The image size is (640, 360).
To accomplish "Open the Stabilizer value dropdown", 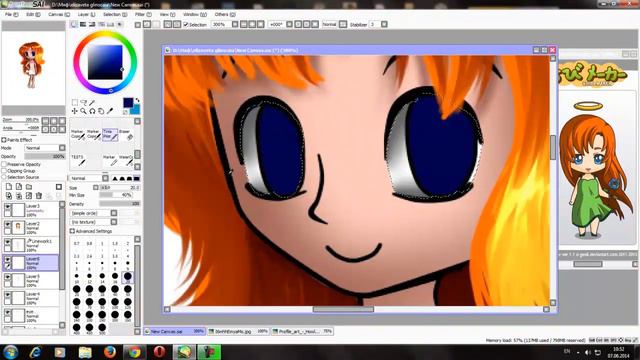I will [x=384, y=24].
